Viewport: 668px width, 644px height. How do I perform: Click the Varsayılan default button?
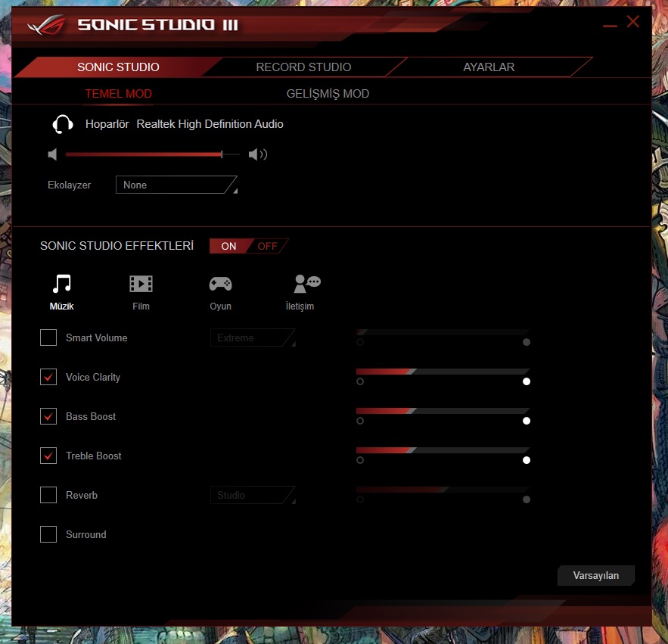[595, 575]
